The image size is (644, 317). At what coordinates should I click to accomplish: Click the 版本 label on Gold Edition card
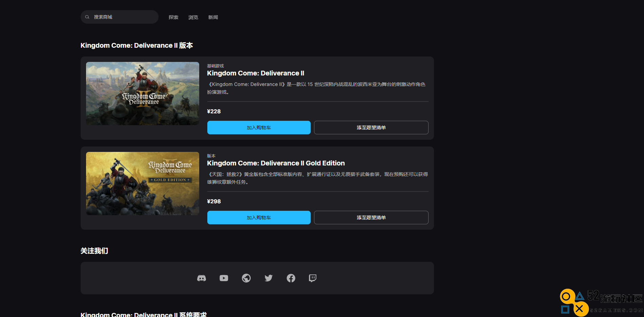point(211,156)
